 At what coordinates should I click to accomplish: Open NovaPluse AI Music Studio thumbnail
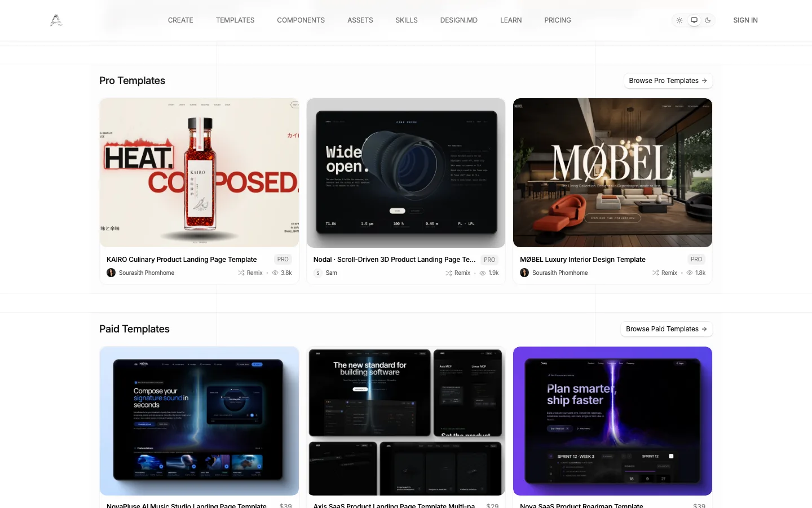[199, 421]
